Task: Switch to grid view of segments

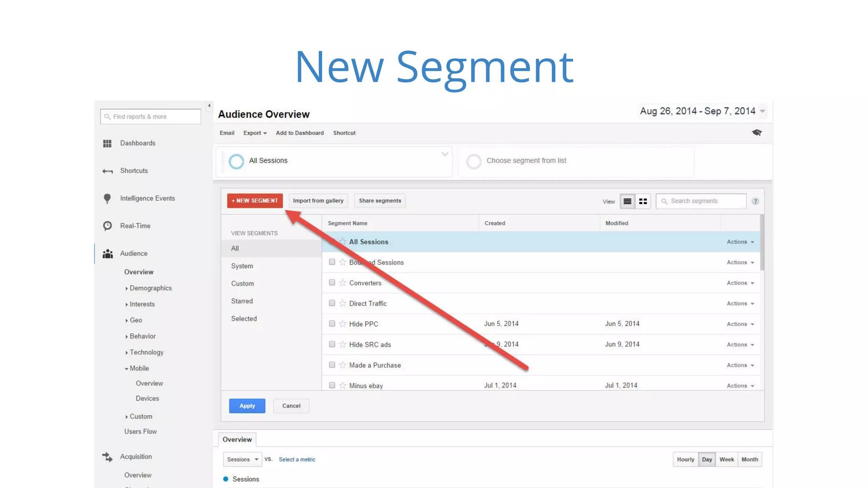Action: coord(643,201)
